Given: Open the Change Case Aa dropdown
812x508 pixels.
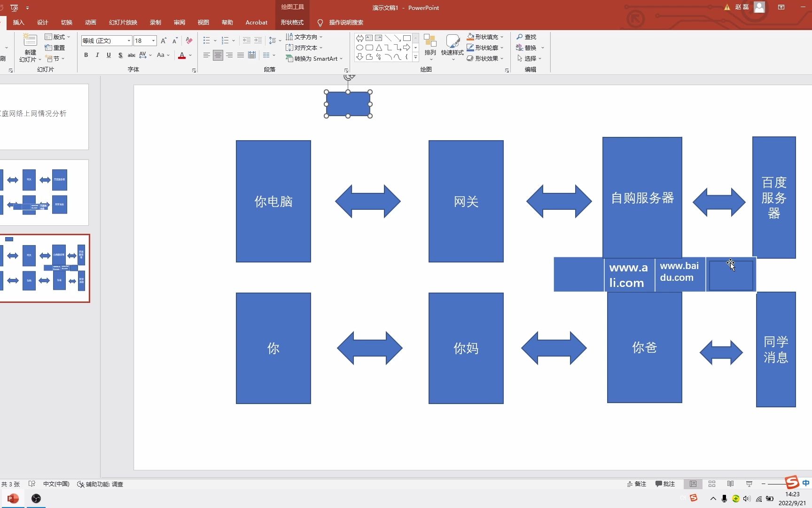Looking at the screenshot, I should tap(163, 55).
